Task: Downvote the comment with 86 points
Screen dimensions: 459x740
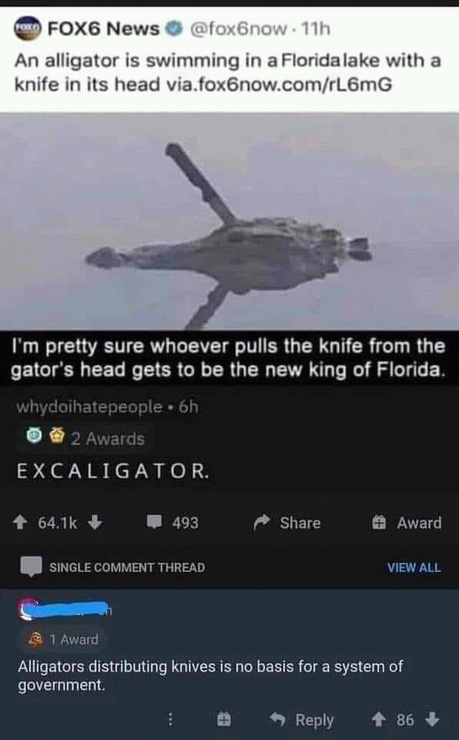Action: point(432,720)
